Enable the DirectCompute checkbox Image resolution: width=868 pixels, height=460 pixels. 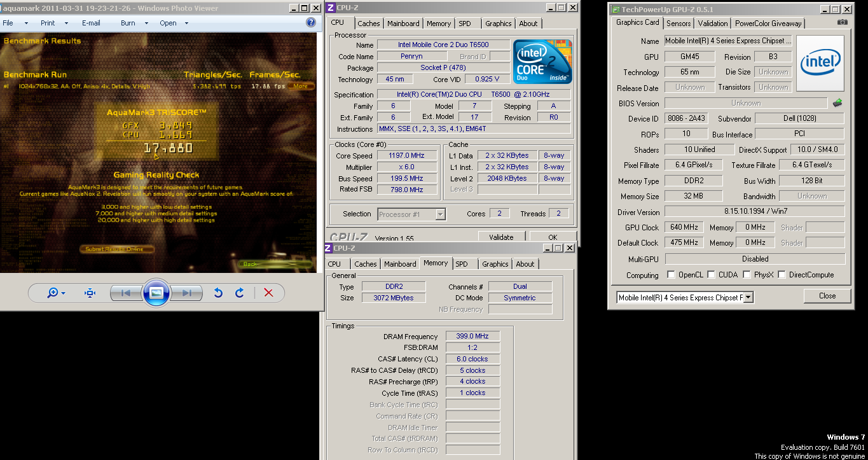click(x=782, y=275)
